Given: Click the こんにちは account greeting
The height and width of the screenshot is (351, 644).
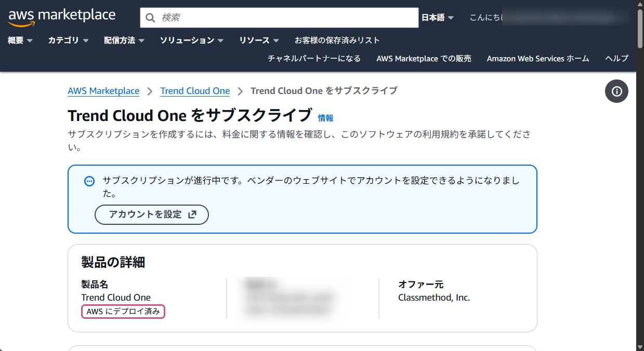Looking at the screenshot, I should 486,18.
